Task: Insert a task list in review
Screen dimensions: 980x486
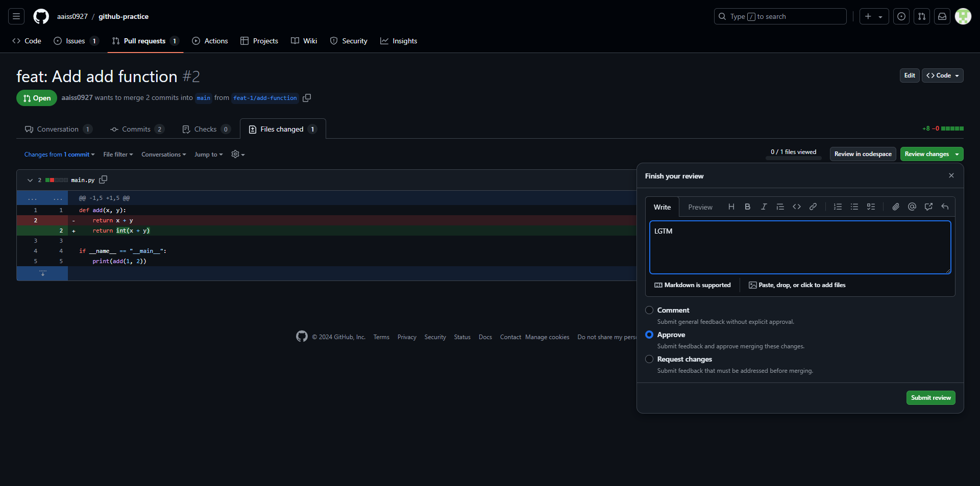Action: pyautogui.click(x=871, y=207)
